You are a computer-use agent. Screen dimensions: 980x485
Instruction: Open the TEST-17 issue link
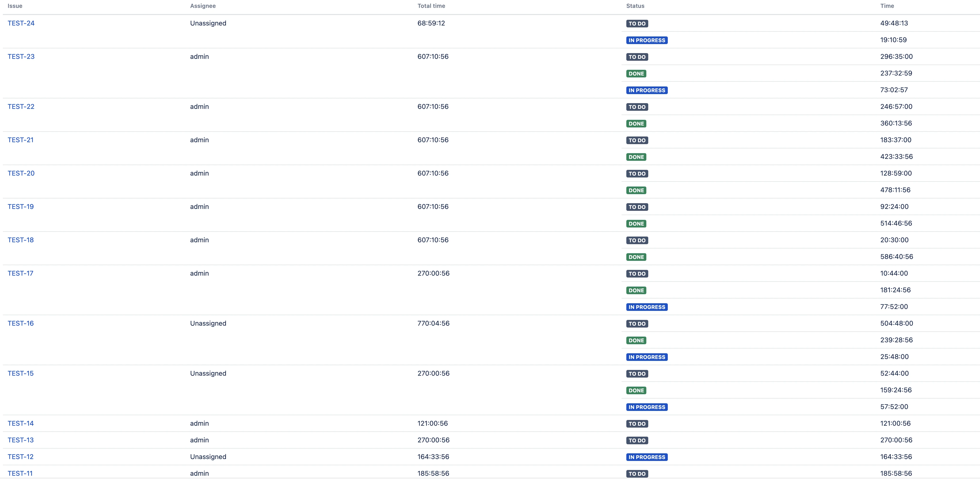coord(20,273)
